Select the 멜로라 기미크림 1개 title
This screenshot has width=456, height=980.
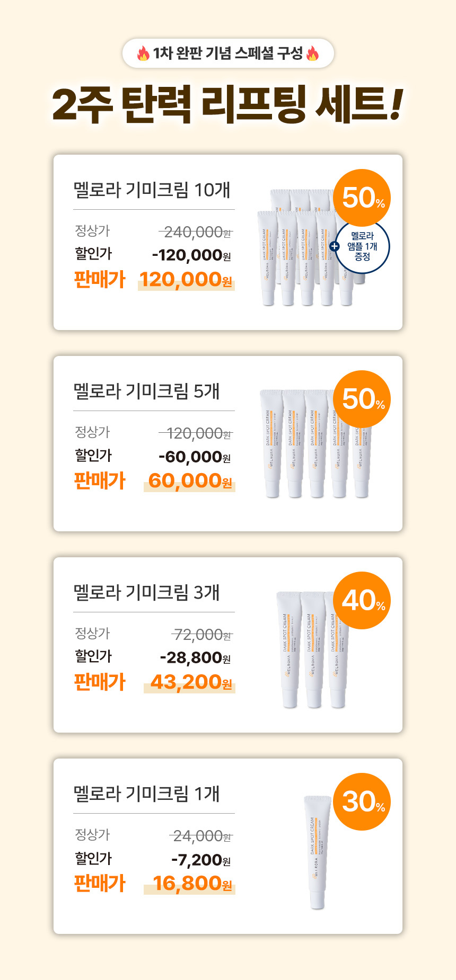146,794
